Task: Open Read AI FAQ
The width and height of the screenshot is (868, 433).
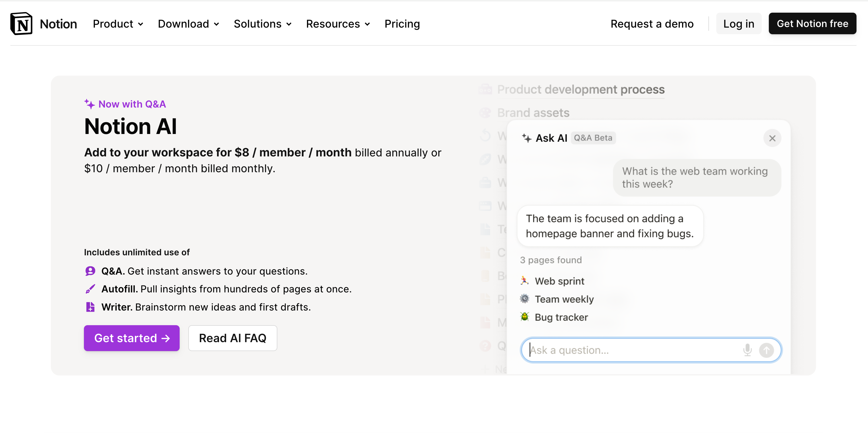Action: pyautogui.click(x=233, y=338)
